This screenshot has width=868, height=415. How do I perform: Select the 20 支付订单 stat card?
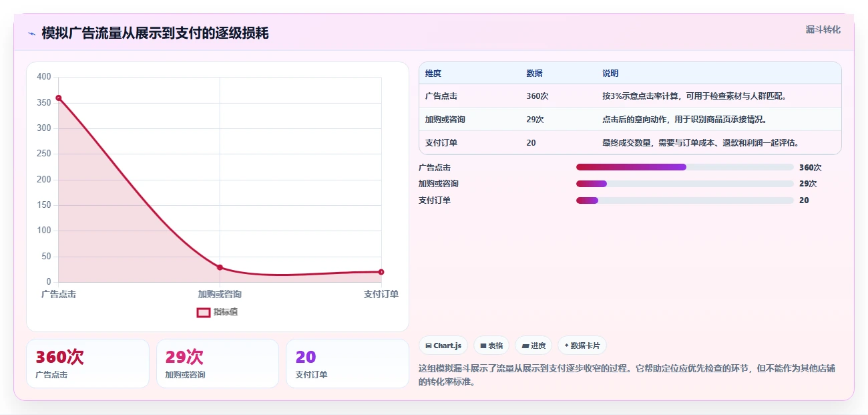(x=347, y=364)
